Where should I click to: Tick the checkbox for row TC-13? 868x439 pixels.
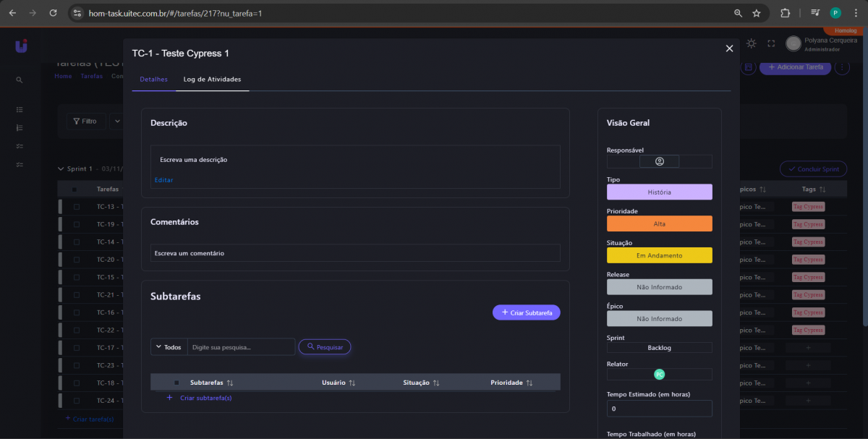click(x=77, y=207)
